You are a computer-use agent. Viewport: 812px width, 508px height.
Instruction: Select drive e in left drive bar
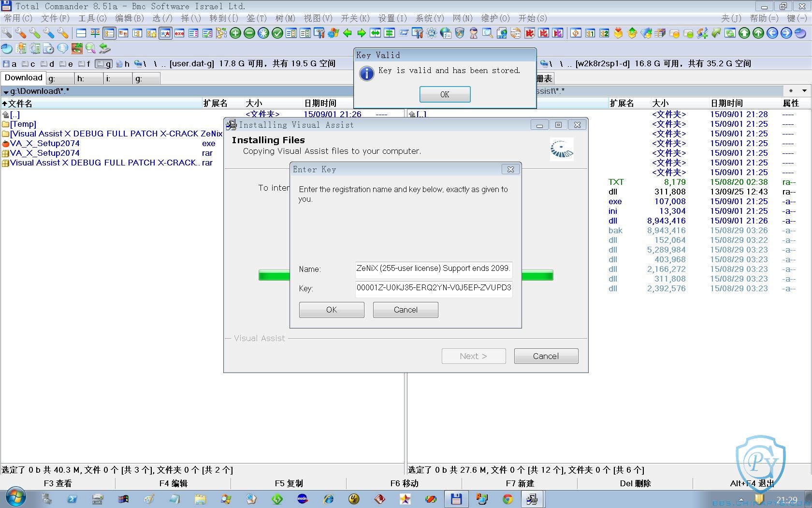click(x=66, y=64)
